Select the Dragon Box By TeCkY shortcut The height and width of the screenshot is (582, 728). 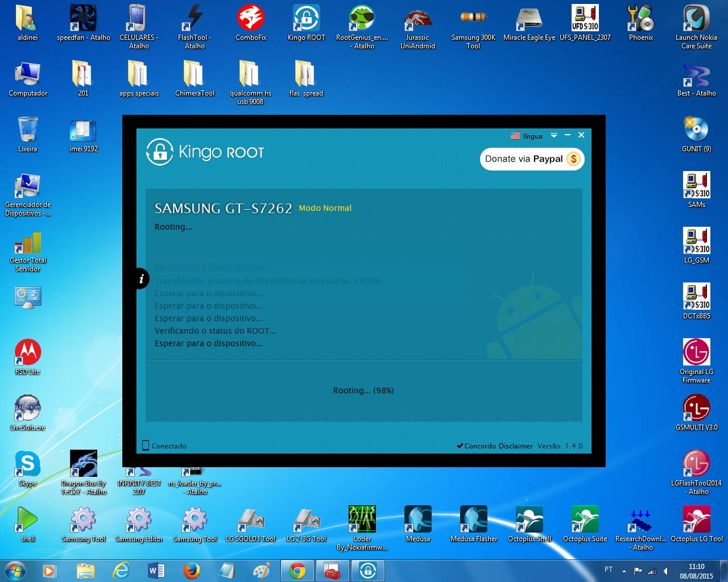(x=84, y=473)
